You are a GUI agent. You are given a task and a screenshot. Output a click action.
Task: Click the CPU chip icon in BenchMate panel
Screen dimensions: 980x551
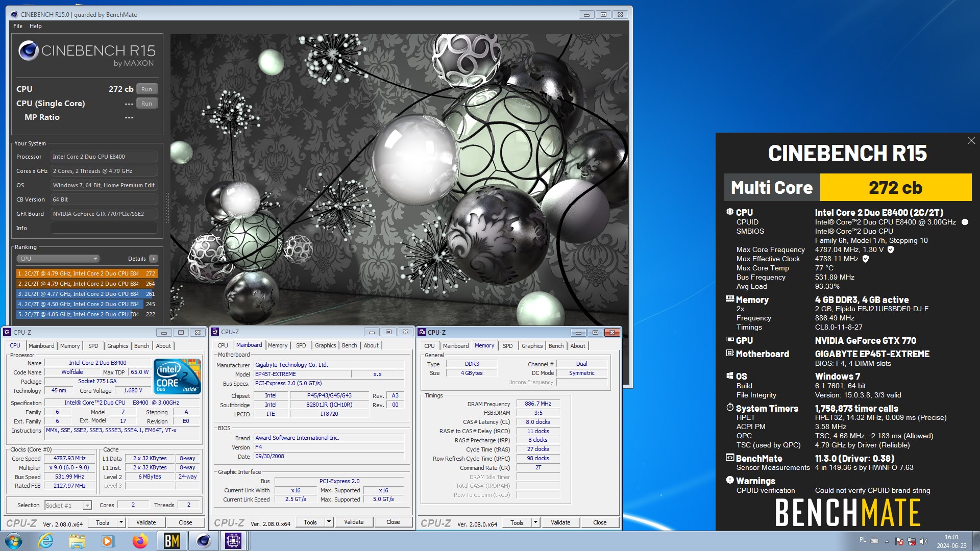point(730,212)
